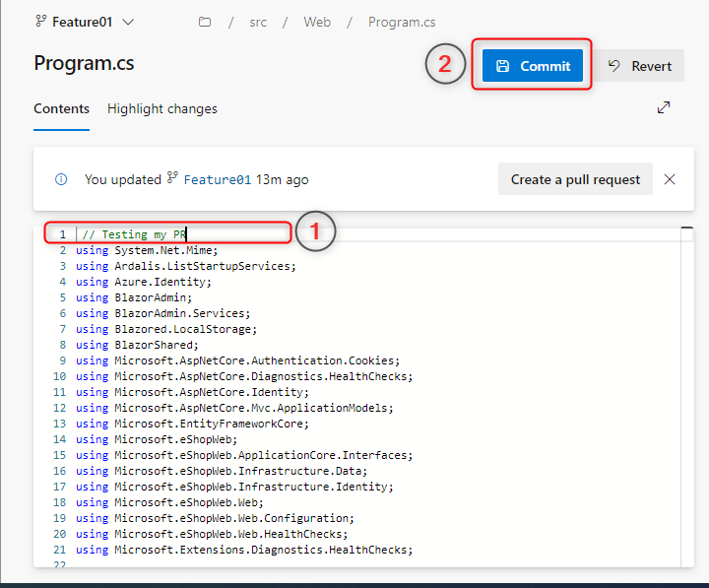Click the 'using Ardalis.ListStartupServices;' line
This screenshot has width=709, height=588.
click(x=186, y=266)
